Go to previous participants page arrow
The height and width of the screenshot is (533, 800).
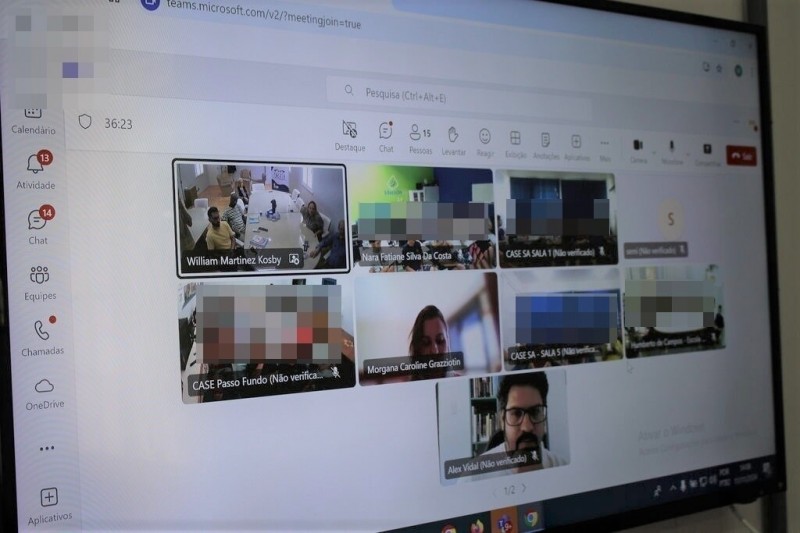click(x=494, y=492)
